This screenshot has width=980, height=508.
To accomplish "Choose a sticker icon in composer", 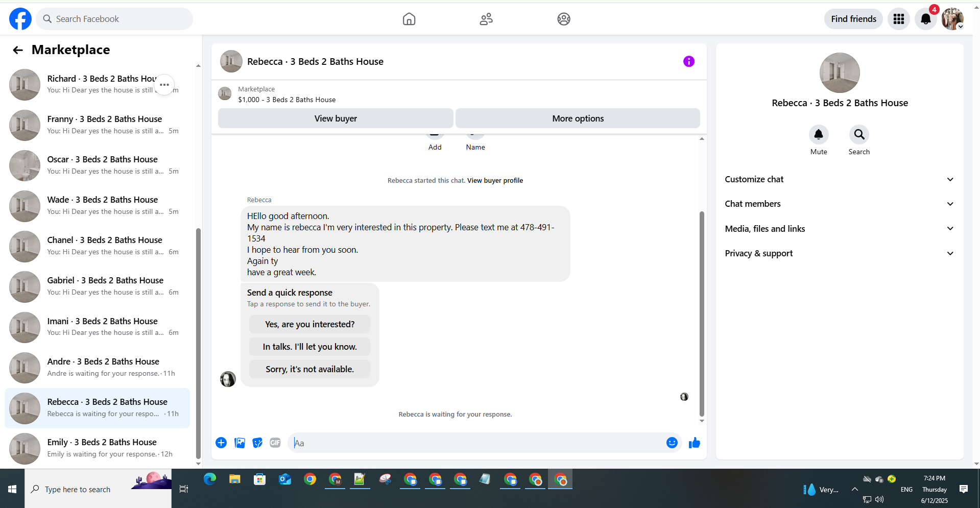I will pos(257,443).
